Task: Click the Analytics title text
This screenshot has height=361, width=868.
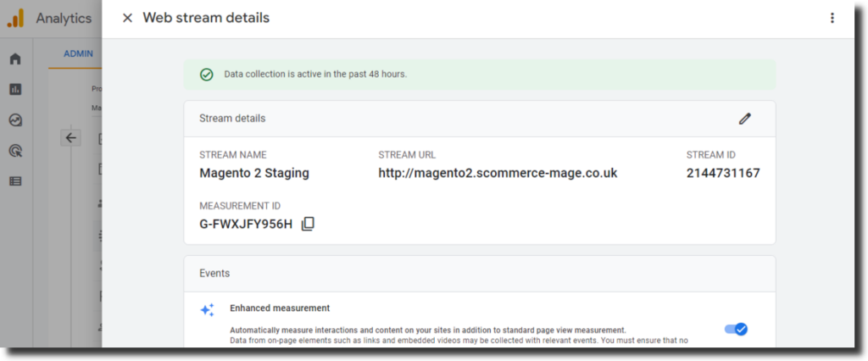Action: click(x=64, y=19)
